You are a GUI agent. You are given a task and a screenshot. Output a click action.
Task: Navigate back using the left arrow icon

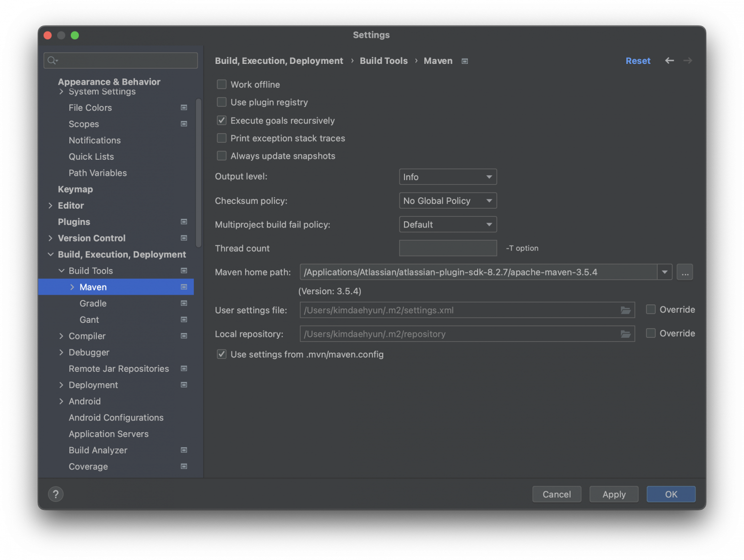point(669,61)
